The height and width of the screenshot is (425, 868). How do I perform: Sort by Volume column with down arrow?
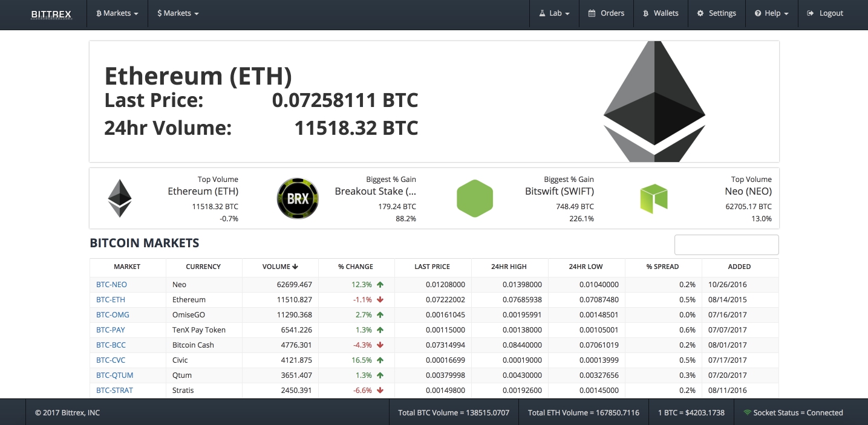(x=280, y=267)
